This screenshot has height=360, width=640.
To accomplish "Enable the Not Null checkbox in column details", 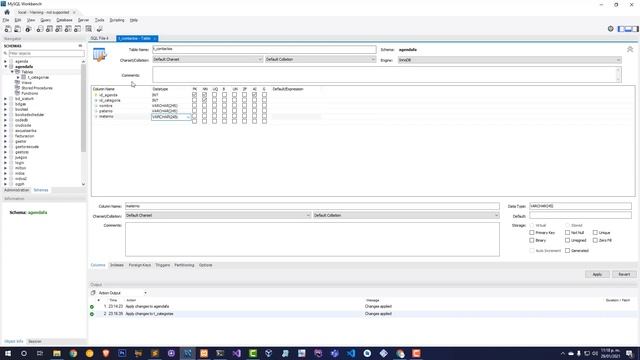I will (568, 233).
